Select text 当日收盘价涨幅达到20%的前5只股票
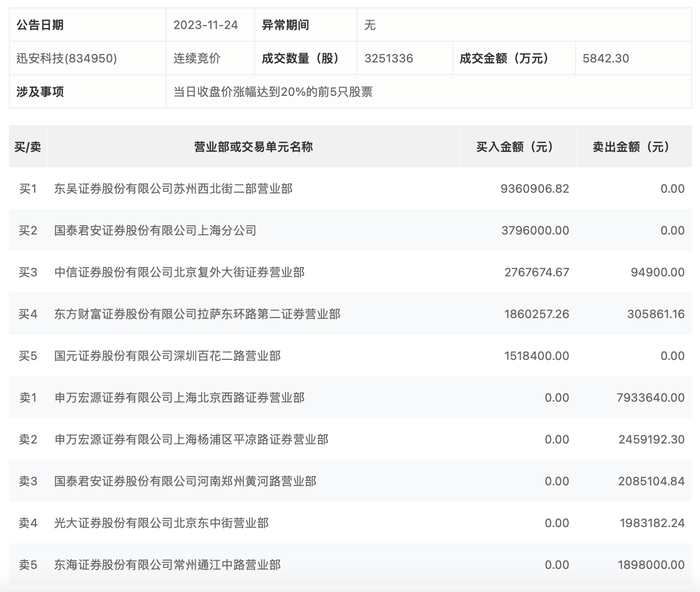The height and width of the screenshot is (592, 700). (x=273, y=92)
